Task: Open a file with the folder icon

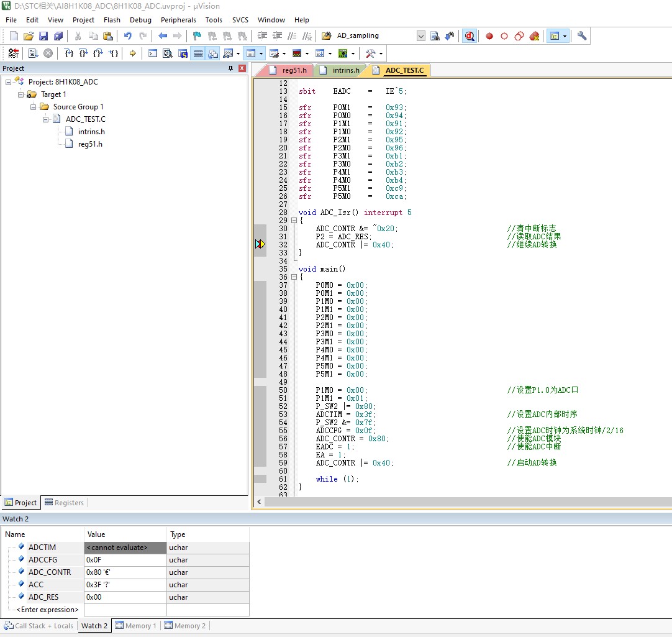Action: click(x=29, y=36)
